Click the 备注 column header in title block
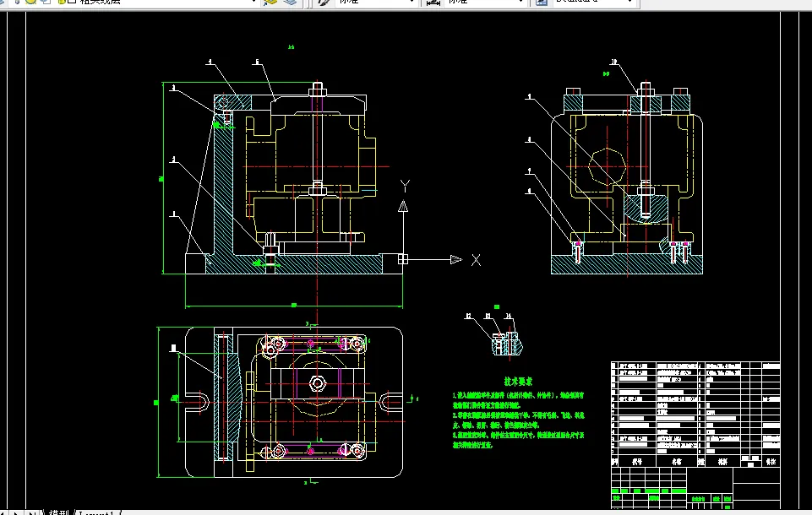Viewport: 812px width, 515px height. 771,461
